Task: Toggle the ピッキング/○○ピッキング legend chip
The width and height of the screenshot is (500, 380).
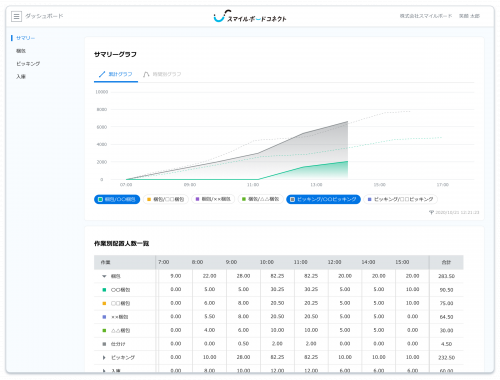Action: [323, 199]
